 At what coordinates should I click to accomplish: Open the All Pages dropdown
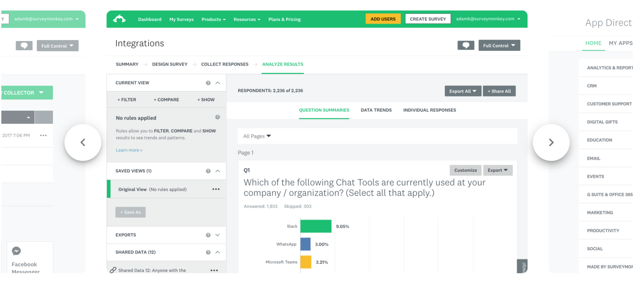click(x=257, y=136)
